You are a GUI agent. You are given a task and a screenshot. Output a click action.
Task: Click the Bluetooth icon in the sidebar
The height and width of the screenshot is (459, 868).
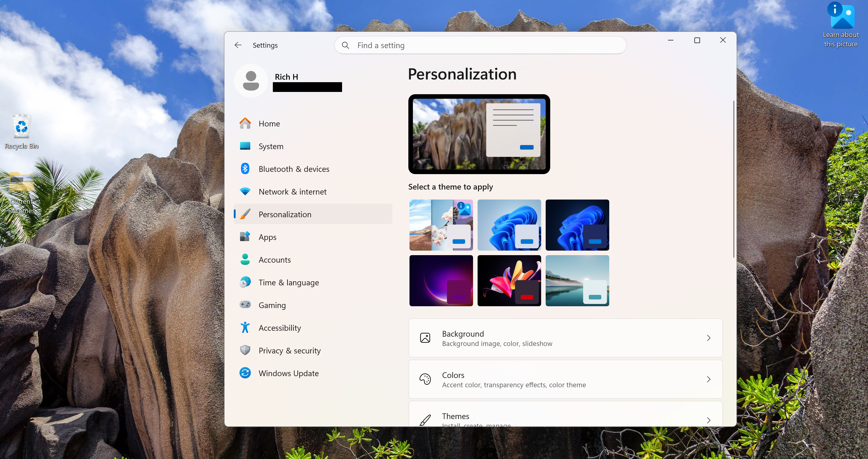tap(245, 168)
